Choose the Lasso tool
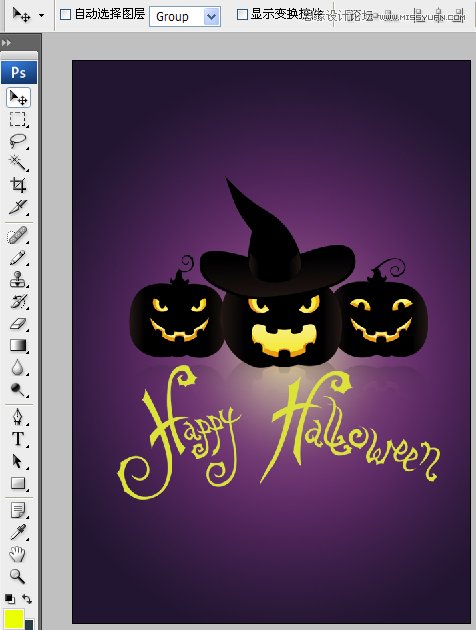Viewport: 476px width, 630px height. pos(18,141)
